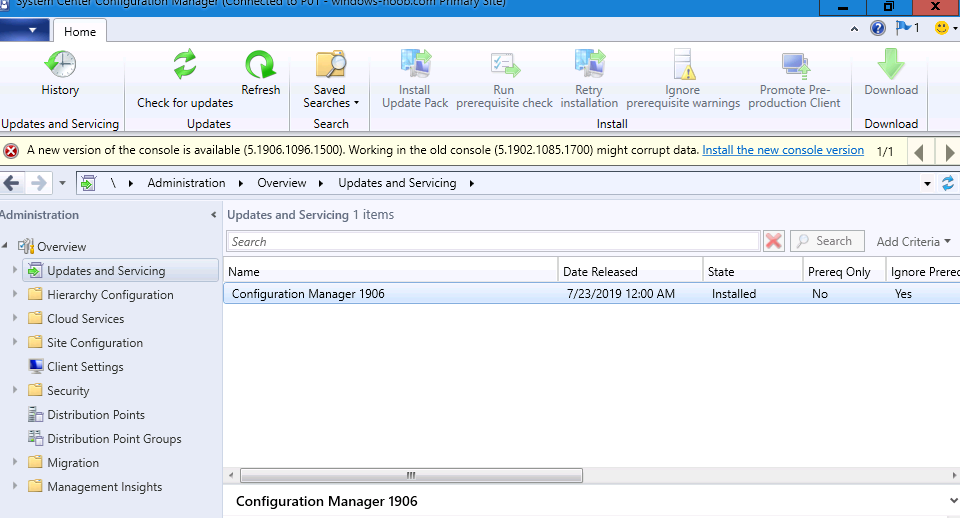
Task: Expand Cloud Services node
Action: click(15, 318)
